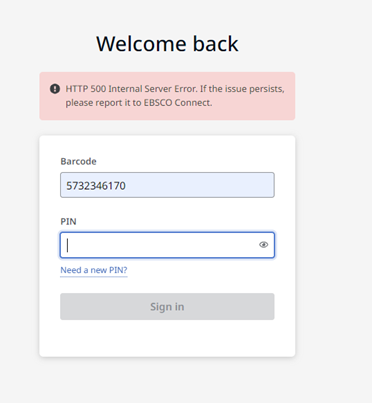Focus the PIN input field

(x=167, y=245)
